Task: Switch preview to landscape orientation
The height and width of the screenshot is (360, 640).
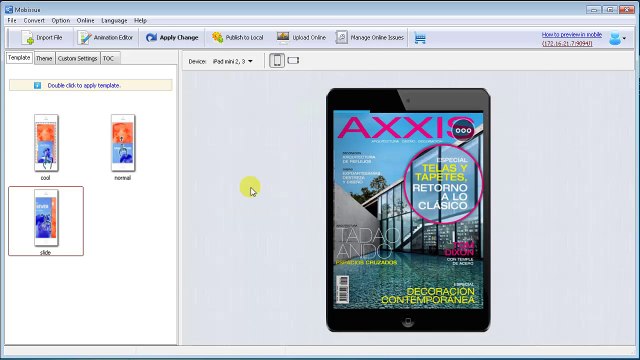Action: click(x=293, y=60)
